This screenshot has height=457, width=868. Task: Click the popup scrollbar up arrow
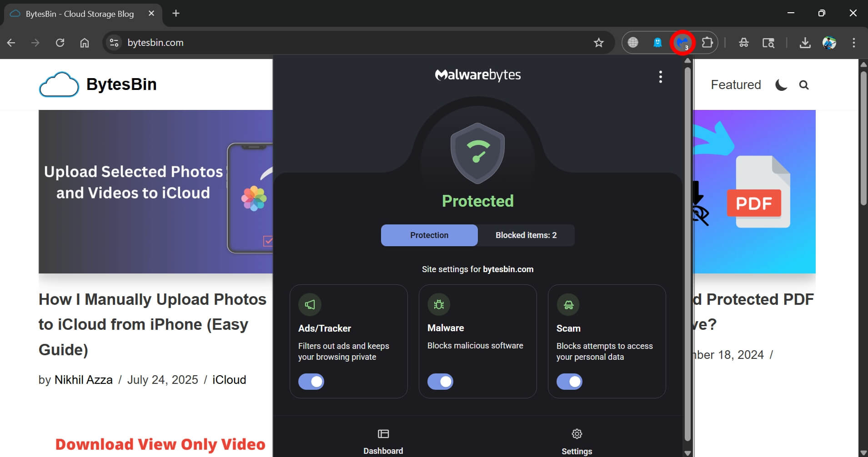pos(687,60)
